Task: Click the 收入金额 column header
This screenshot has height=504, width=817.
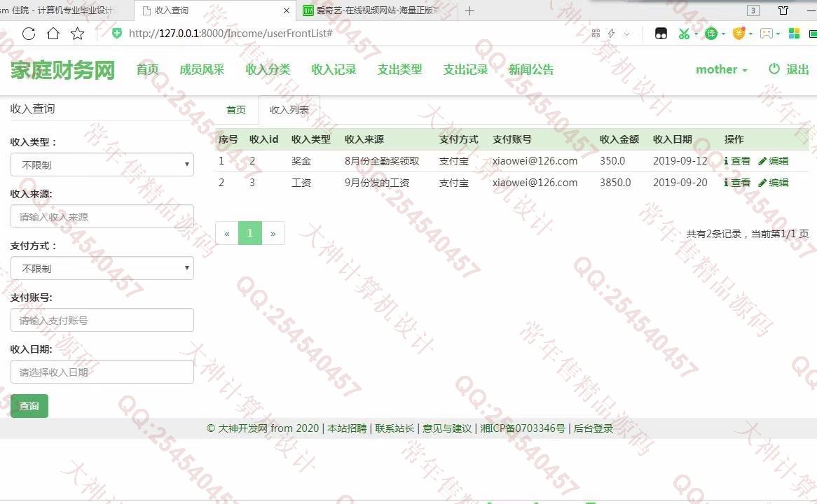Action: (619, 139)
